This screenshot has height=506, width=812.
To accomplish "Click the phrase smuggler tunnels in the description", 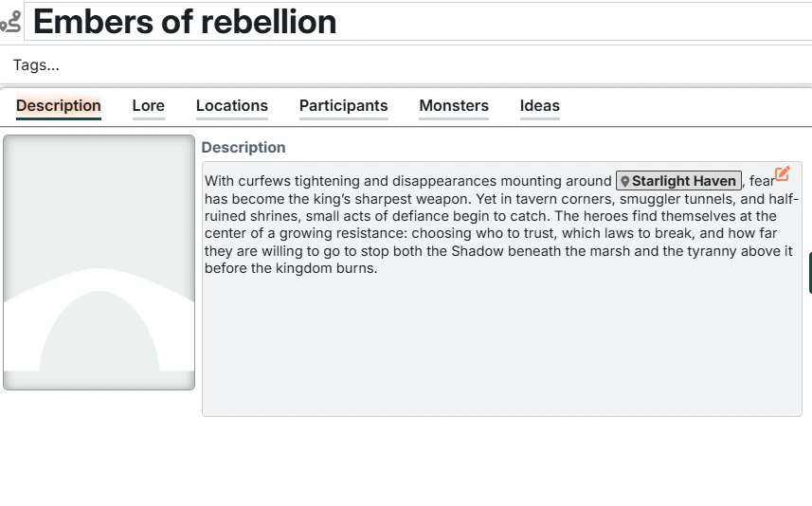I will (x=676, y=199).
